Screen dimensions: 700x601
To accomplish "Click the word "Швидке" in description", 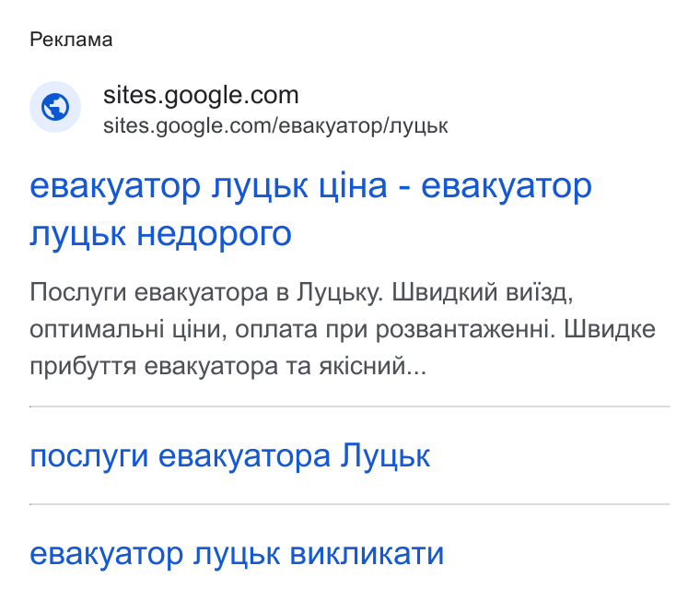I will click(x=610, y=330).
